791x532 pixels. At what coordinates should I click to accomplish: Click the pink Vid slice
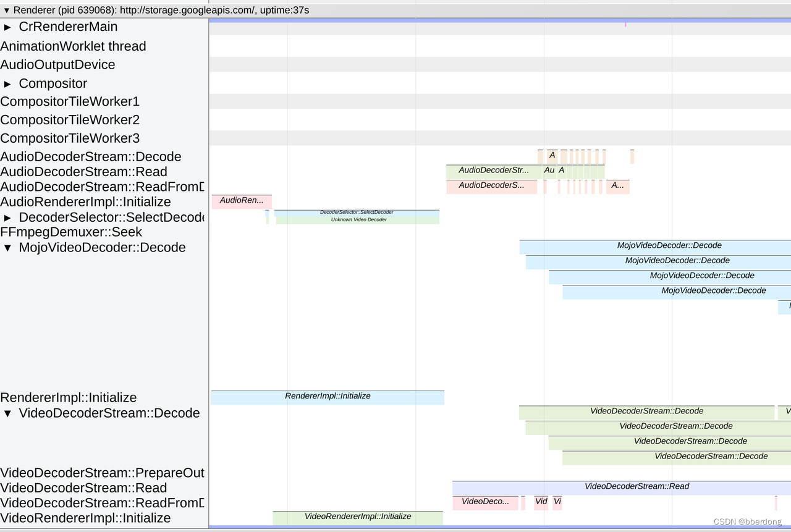coord(541,503)
